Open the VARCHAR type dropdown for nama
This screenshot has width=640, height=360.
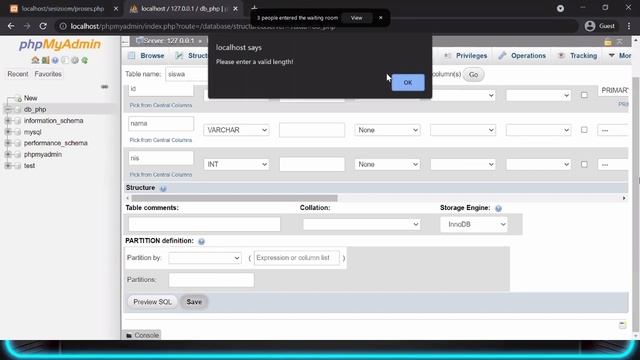(x=236, y=130)
